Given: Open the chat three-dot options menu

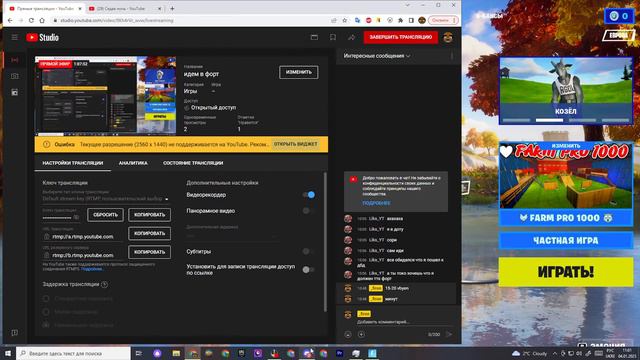Looking at the screenshot, I should pos(452,56).
